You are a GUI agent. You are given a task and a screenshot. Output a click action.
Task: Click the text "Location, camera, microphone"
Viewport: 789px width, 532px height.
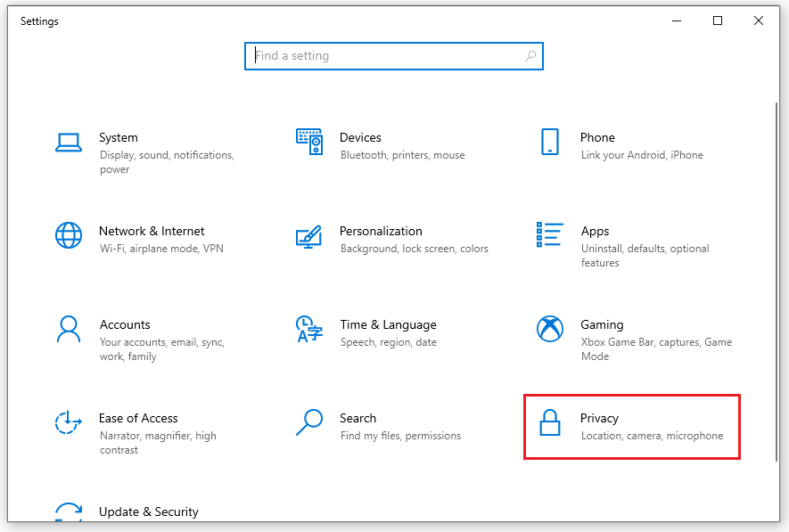point(652,436)
